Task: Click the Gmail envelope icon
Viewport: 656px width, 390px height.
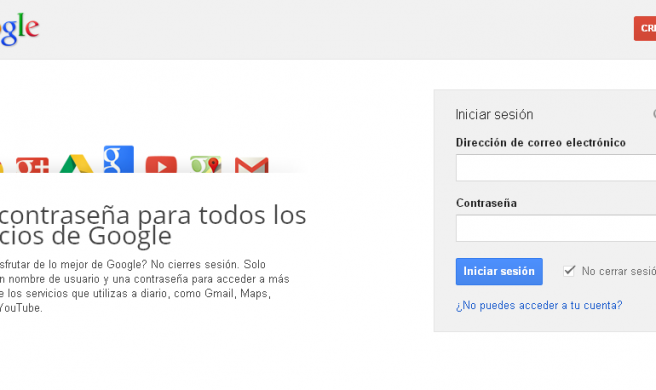Action: coord(251,165)
